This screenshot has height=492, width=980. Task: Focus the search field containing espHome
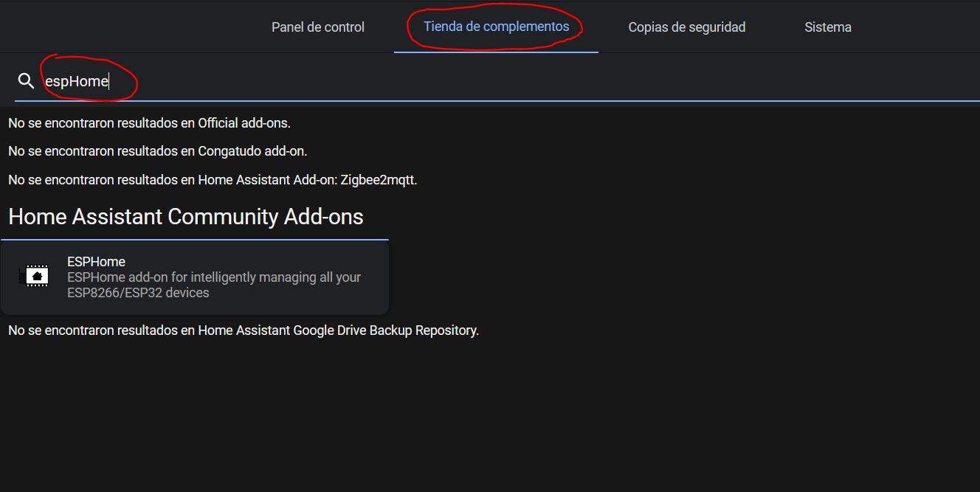pyautogui.click(x=77, y=81)
